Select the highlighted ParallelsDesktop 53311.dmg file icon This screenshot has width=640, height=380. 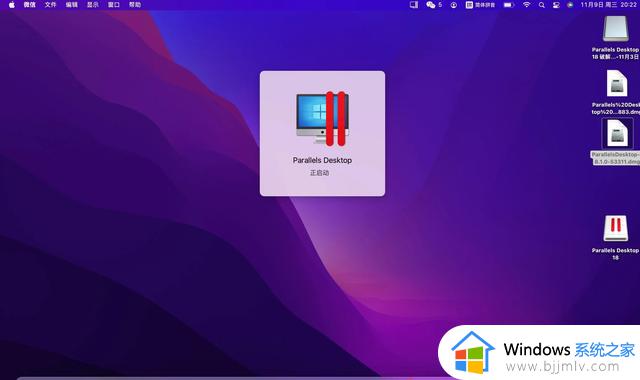pos(617,133)
